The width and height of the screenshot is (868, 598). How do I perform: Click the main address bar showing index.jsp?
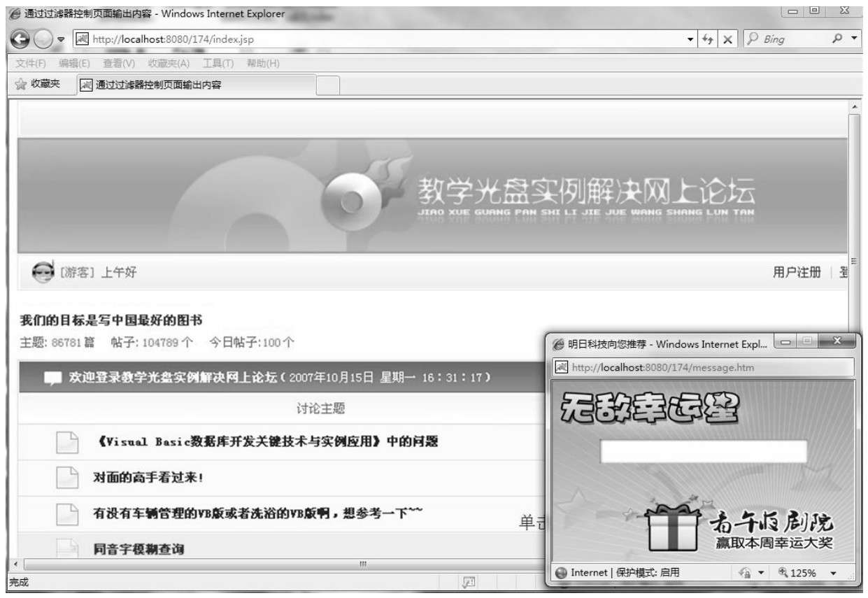pos(385,39)
